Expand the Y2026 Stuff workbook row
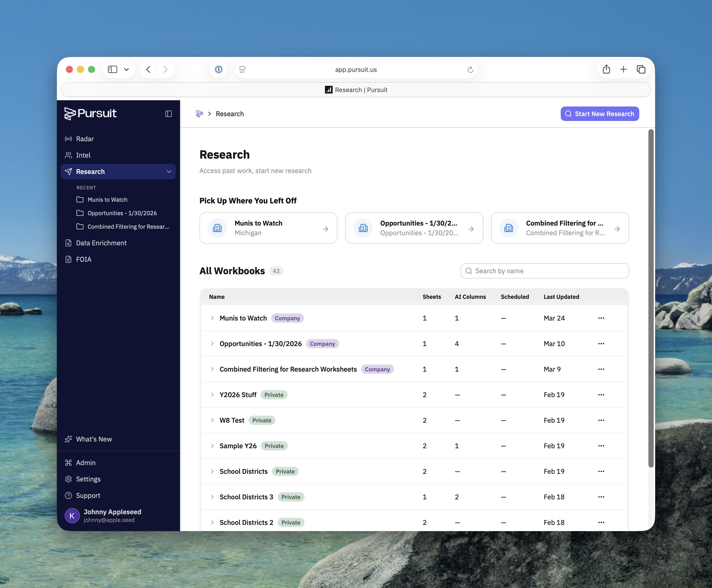Screen dimensions: 712x588 pos(212,394)
